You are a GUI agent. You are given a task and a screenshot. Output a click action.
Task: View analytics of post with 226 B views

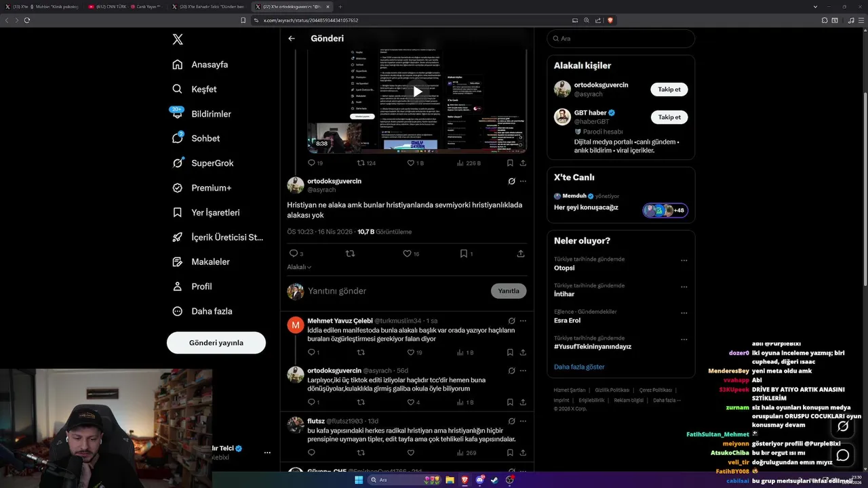(469, 163)
